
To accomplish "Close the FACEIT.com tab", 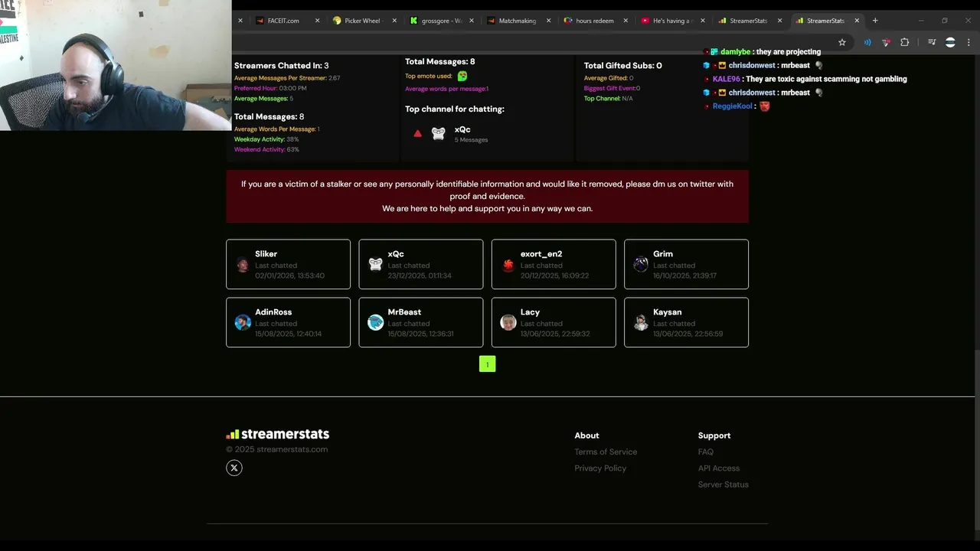I will [x=317, y=21].
